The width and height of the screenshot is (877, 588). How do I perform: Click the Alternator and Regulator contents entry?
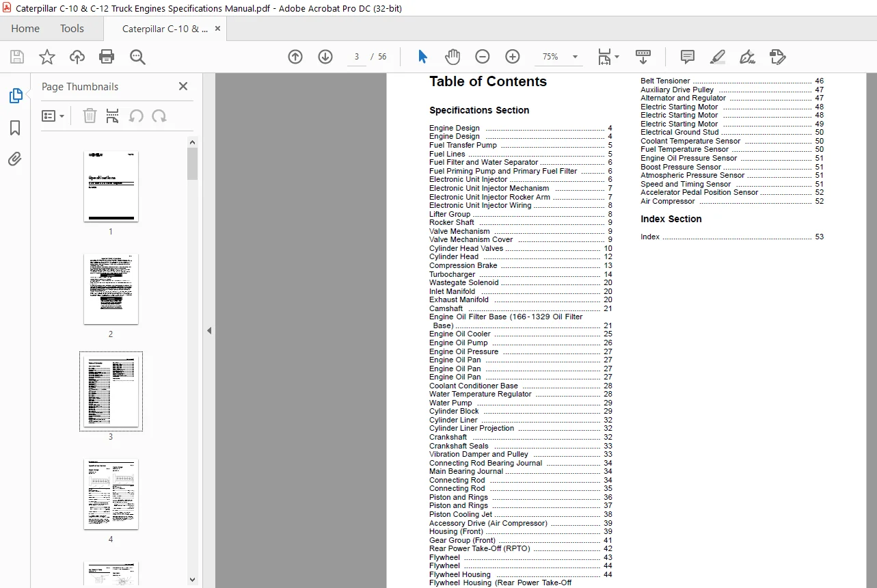[x=732, y=98]
